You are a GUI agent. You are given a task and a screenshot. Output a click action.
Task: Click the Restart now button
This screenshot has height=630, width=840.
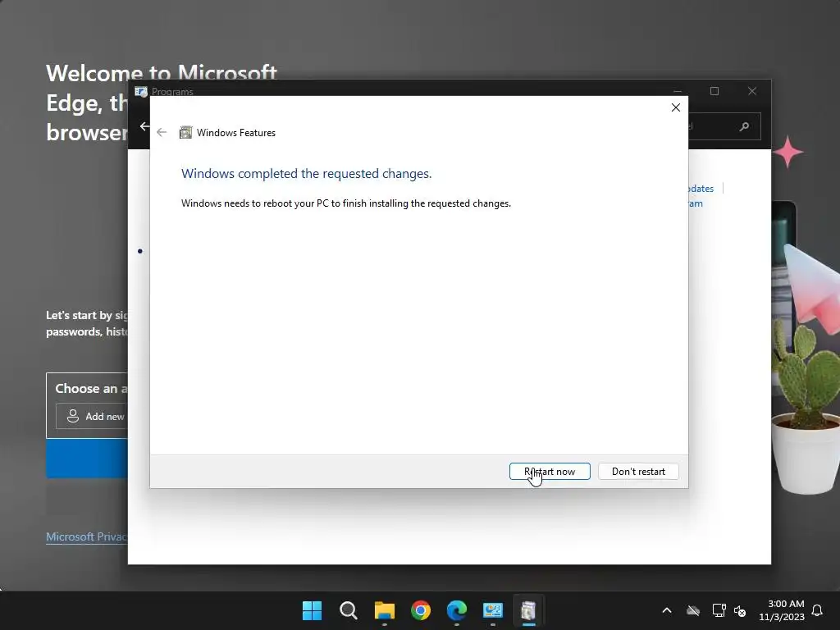point(550,472)
